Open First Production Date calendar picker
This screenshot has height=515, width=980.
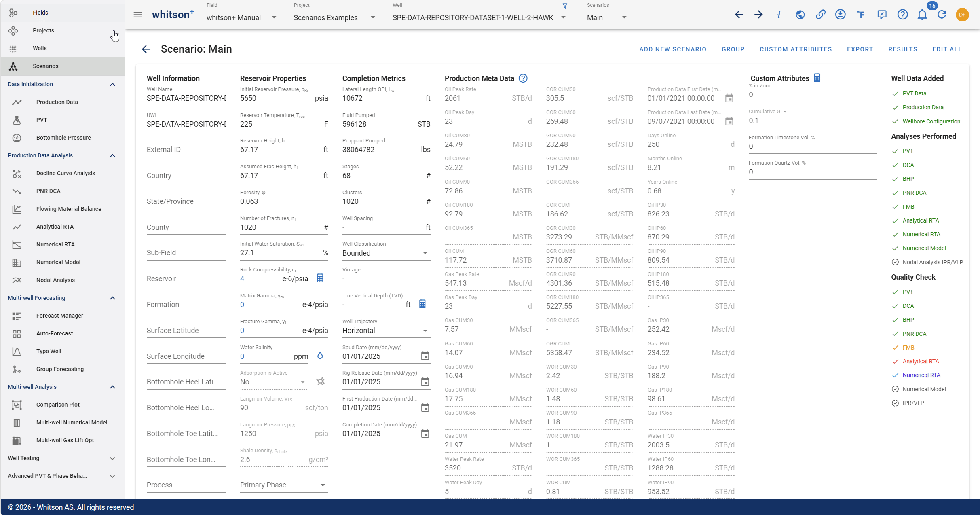[x=425, y=408]
